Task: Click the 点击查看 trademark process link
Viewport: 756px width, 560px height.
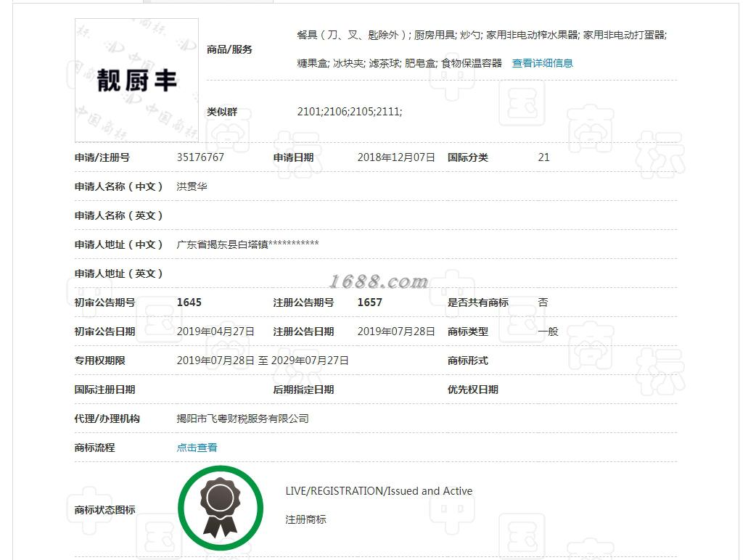Action: point(197,448)
